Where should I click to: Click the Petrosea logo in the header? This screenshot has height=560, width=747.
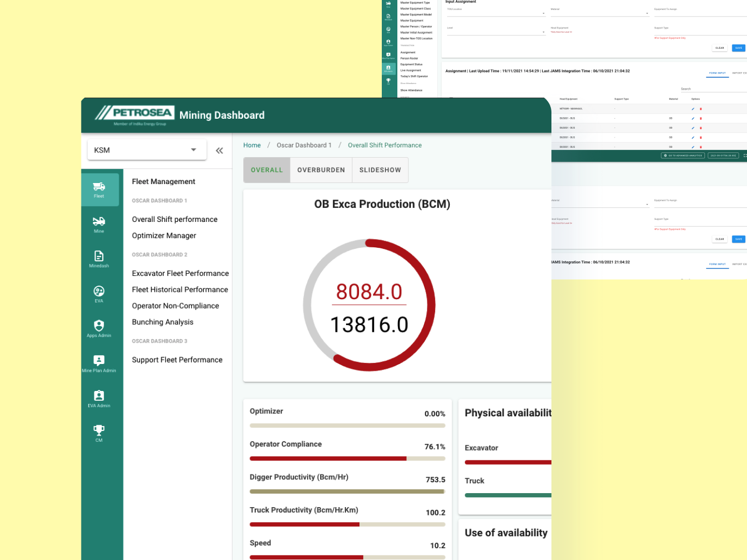[134, 115]
